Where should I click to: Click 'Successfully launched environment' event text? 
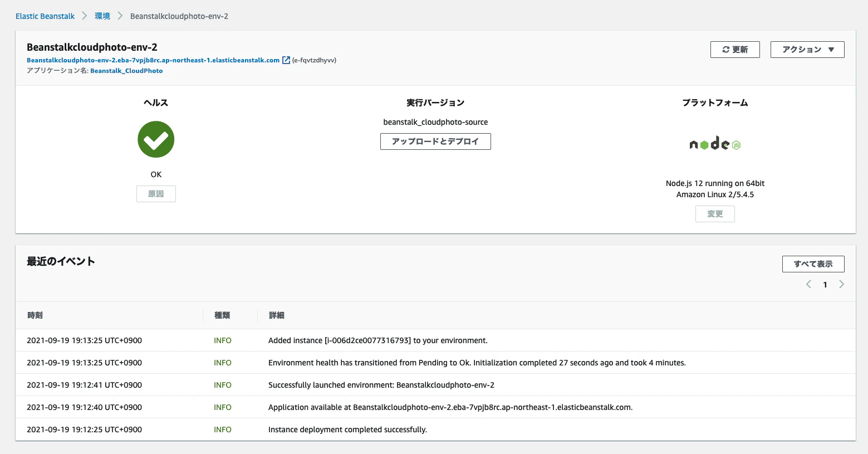381,385
